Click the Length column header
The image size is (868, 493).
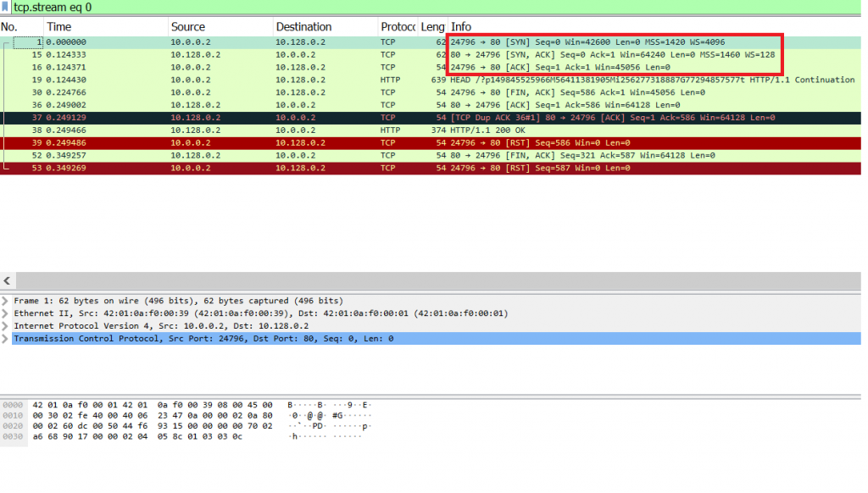[x=432, y=26]
